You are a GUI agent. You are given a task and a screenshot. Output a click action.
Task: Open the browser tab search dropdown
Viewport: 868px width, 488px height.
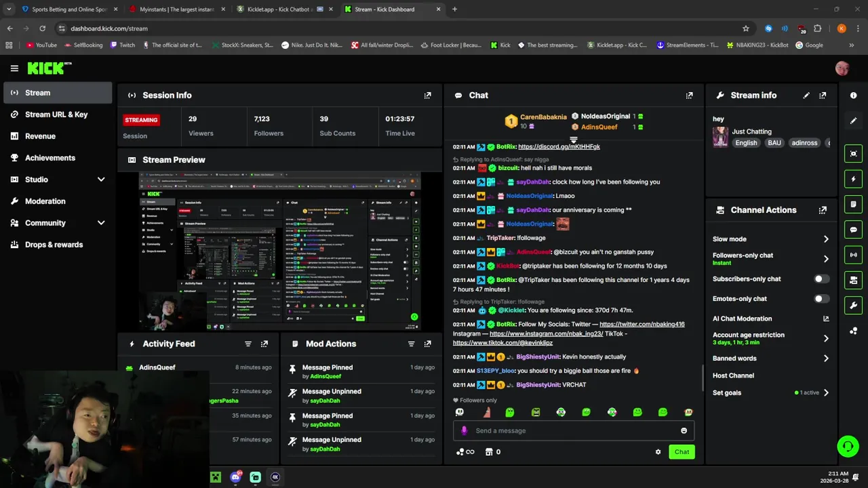tap(9, 9)
